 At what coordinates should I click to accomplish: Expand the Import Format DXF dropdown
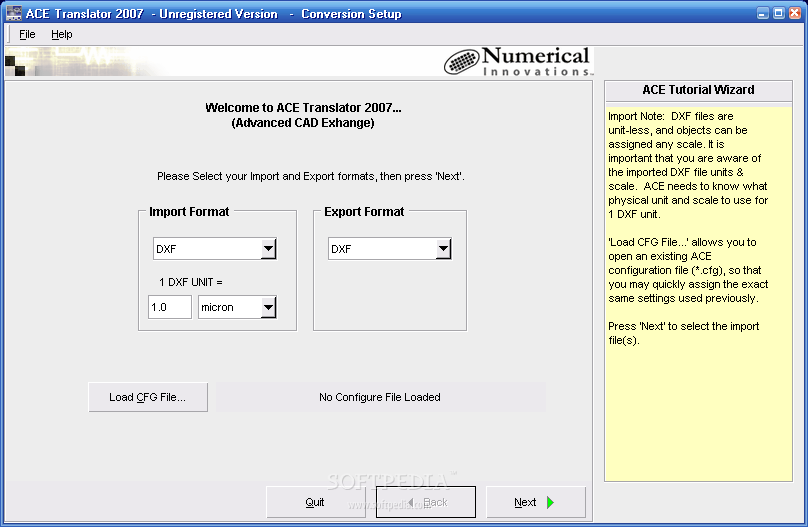(x=268, y=249)
